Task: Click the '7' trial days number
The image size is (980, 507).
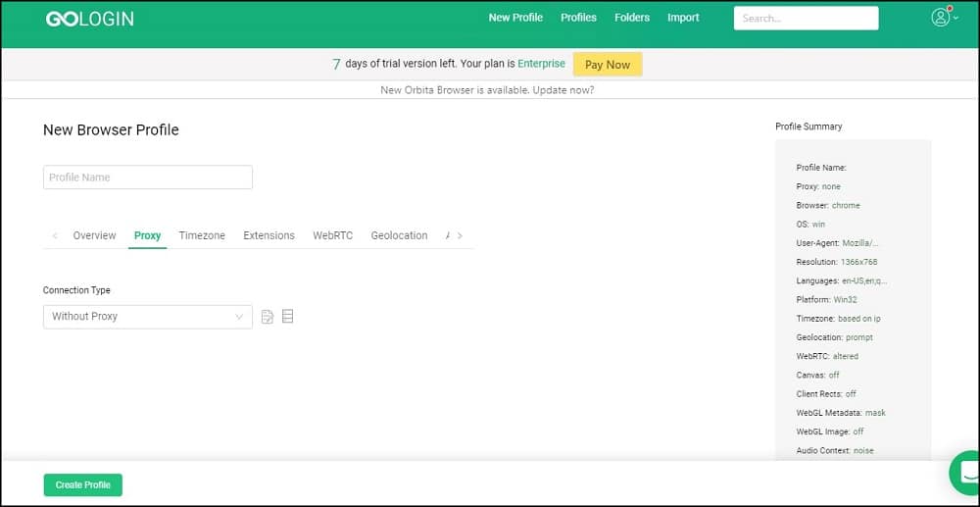Action: tap(336, 65)
